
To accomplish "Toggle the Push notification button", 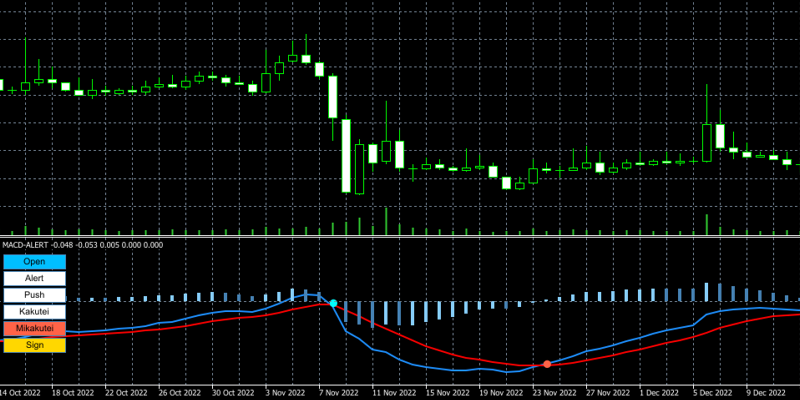I will [34, 296].
